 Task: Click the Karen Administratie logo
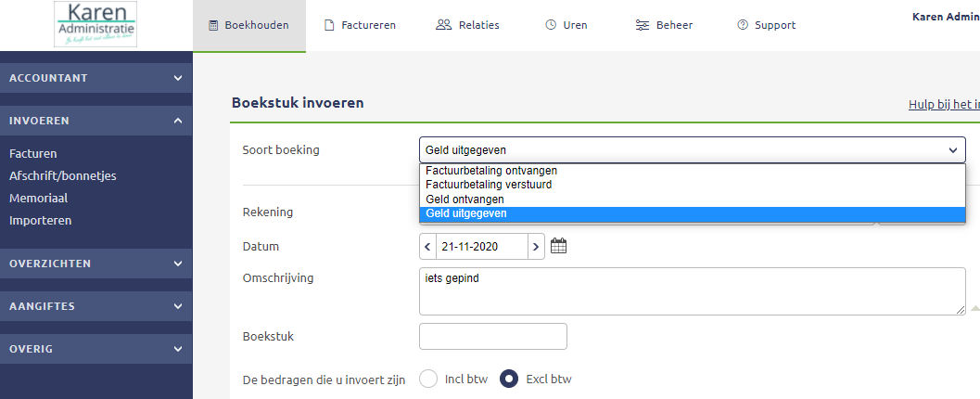[x=95, y=25]
